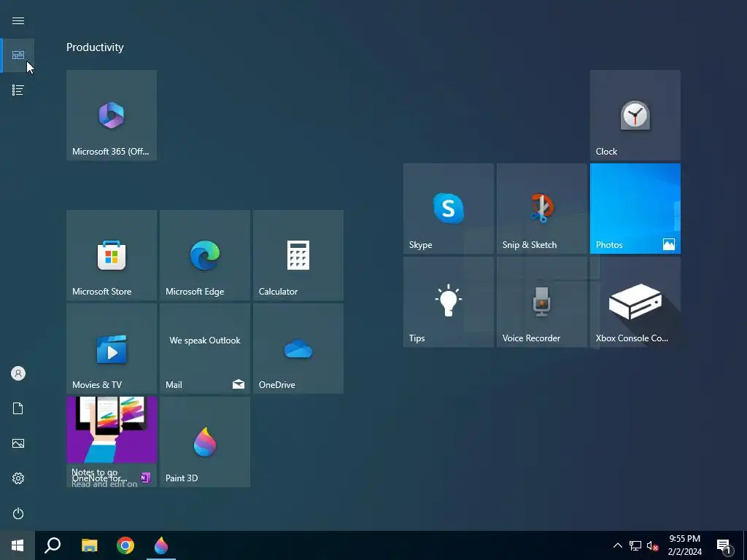Open Xbox Console Companion tile

point(635,302)
